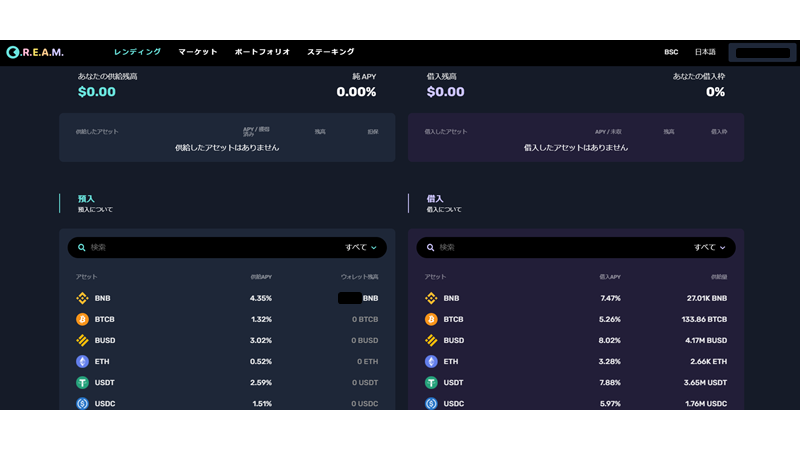Viewport: 800px width, 450px height.
Task: Click あなたの借入枠 0% value
Action: pos(715,92)
